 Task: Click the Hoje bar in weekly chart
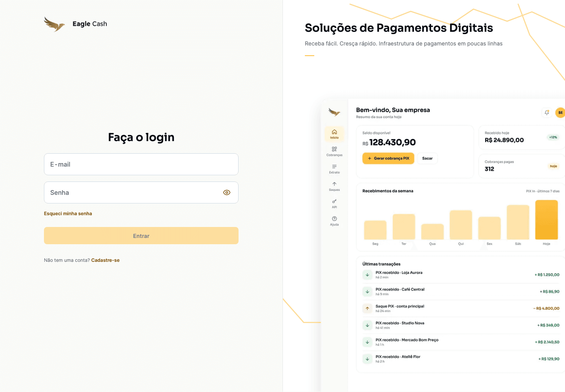pyautogui.click(x=547, y=220)
